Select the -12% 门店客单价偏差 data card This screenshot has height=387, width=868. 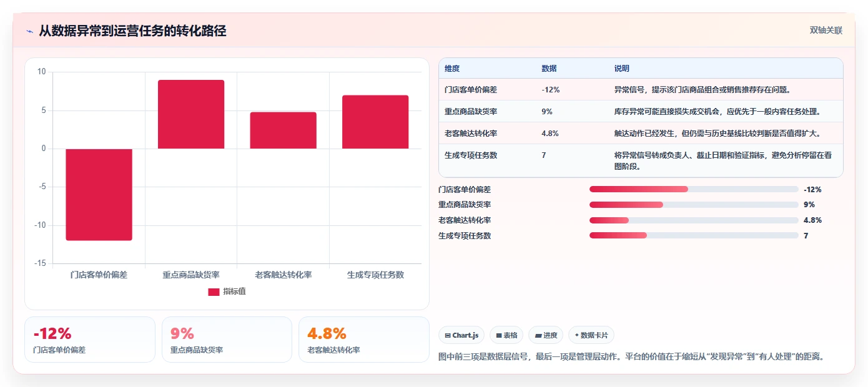click(x=90, y=340)
